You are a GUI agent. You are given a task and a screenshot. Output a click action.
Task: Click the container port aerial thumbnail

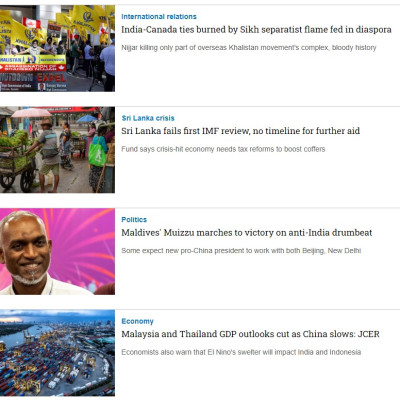point(57,353)
